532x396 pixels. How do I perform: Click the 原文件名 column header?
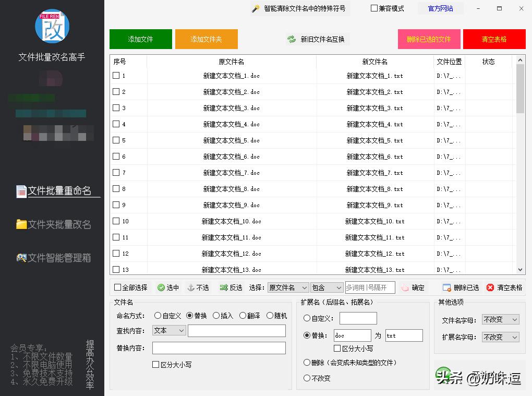[x=232, y=62]
